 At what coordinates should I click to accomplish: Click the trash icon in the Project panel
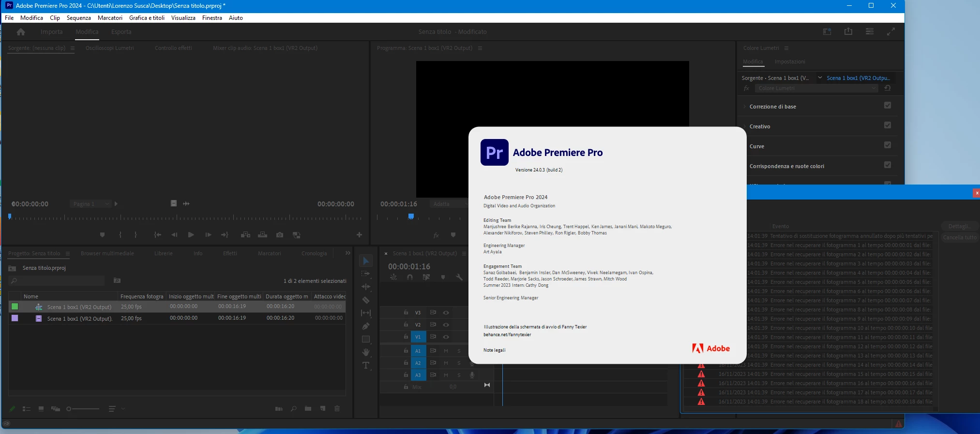pyautogui.click(x=337, y=409)
